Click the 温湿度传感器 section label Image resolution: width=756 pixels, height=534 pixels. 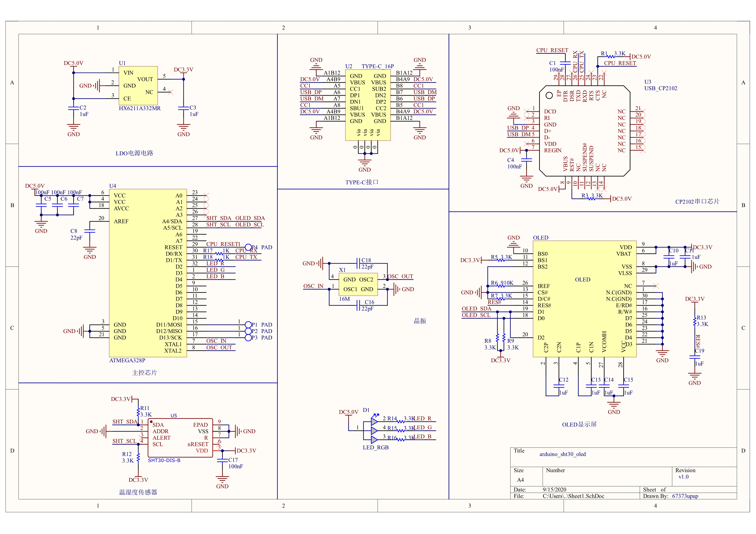(x=138, y=492)
